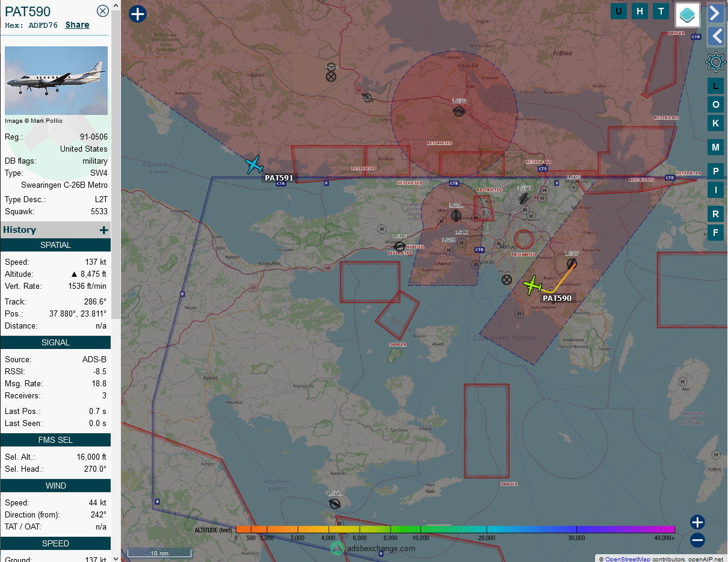Click the wind direction value 242°
Image resolution: width=728 pixels, height=562 pixels.
coord(98,514)
